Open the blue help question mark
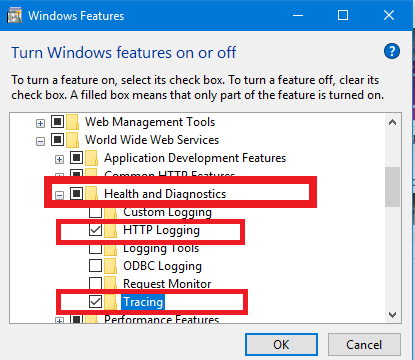The width and height of the screenshot is (415, 360). (392, 51)
